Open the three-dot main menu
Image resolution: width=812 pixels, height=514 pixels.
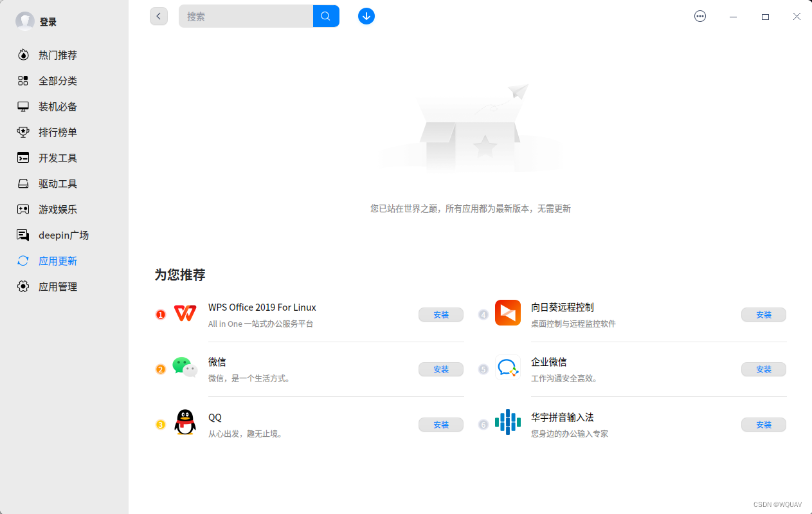click(x=700, y=17)
